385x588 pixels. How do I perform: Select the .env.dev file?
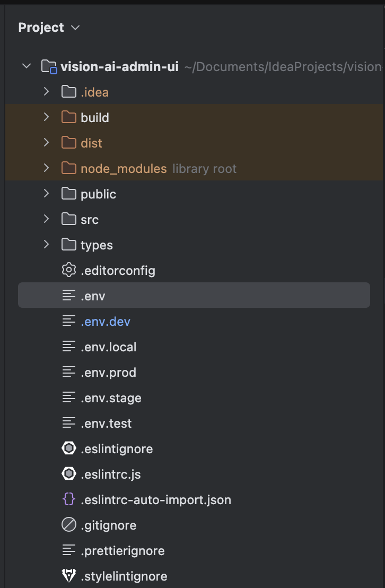point(106,322)
